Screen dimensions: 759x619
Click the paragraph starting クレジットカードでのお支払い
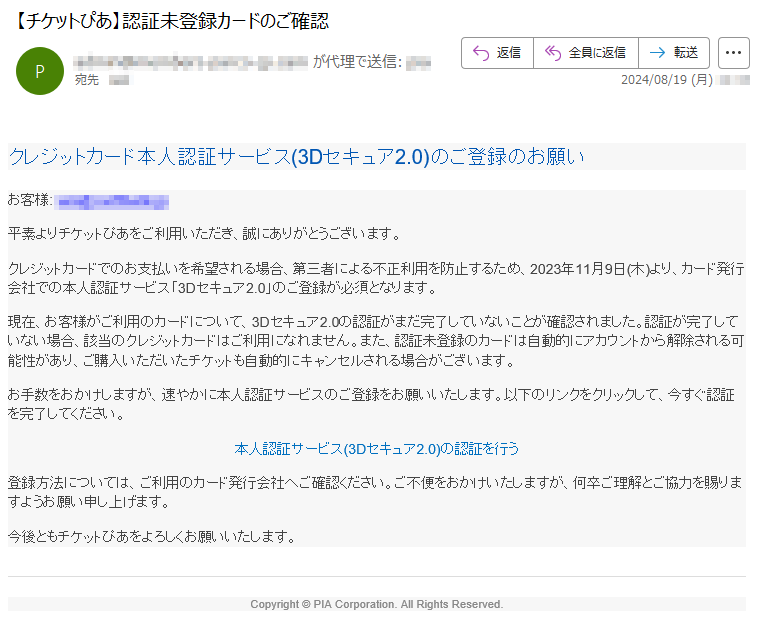(x=376, y=278)
